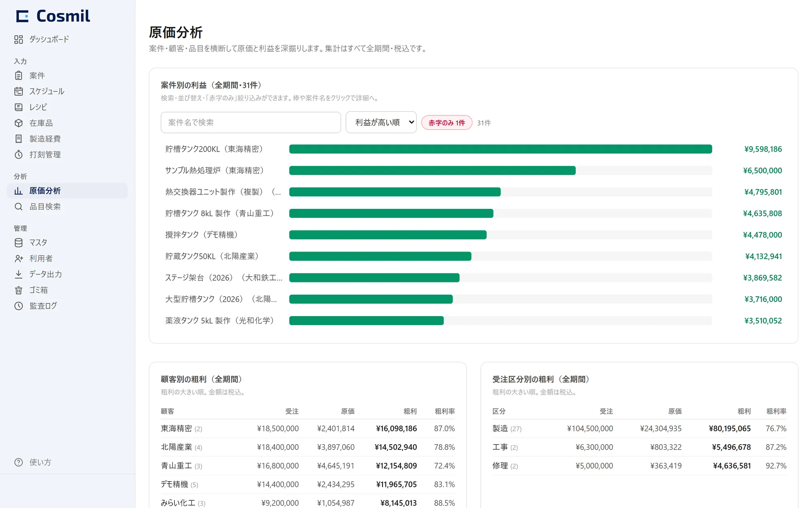Open the 在庫品 menu item
The image size is (812, 508).
67,123
